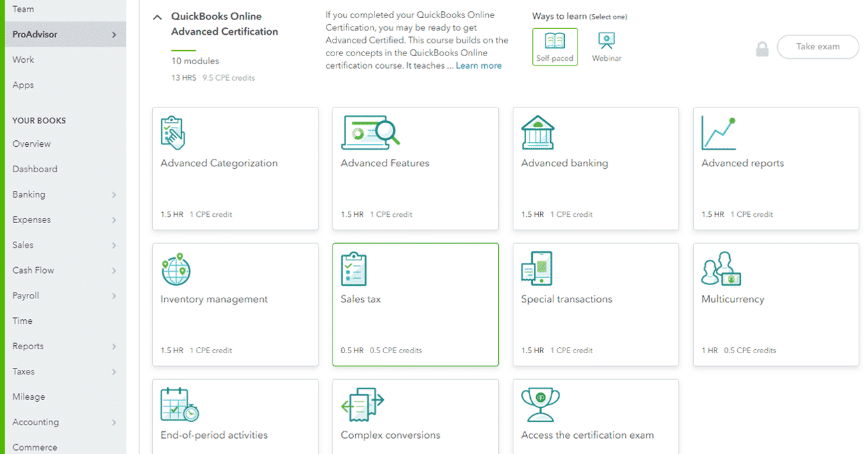Collapse the QuickBooks Online Advanced Certification section

[x=158, y=17]
